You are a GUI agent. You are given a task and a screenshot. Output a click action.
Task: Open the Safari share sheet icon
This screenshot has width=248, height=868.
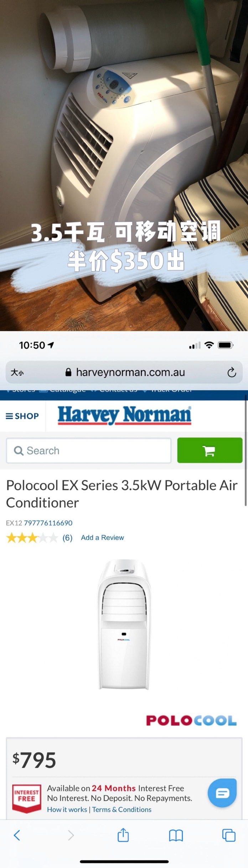(x=123, y=835)
